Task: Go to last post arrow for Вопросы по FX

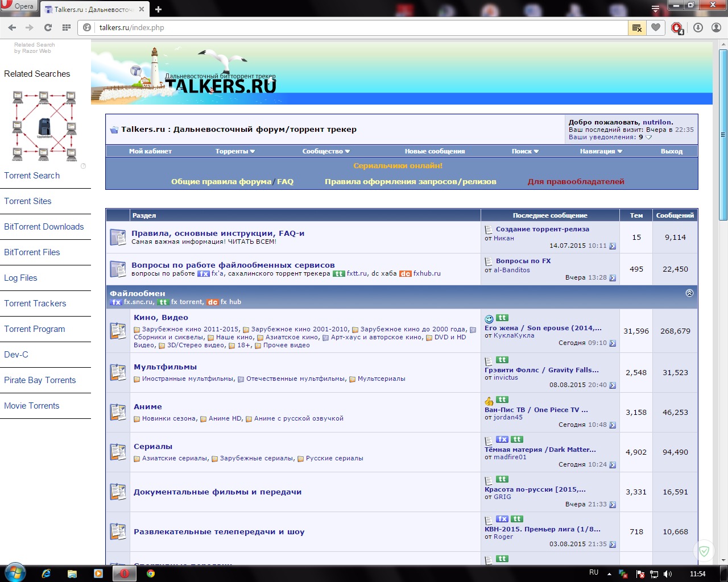Action: (x=613, y=278)
